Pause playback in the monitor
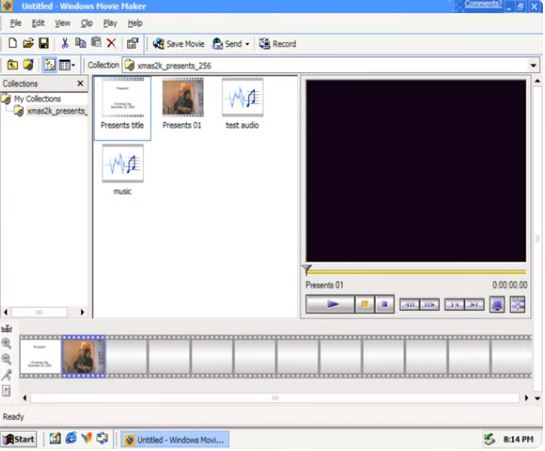545x451 pixels. pos(365,304)
